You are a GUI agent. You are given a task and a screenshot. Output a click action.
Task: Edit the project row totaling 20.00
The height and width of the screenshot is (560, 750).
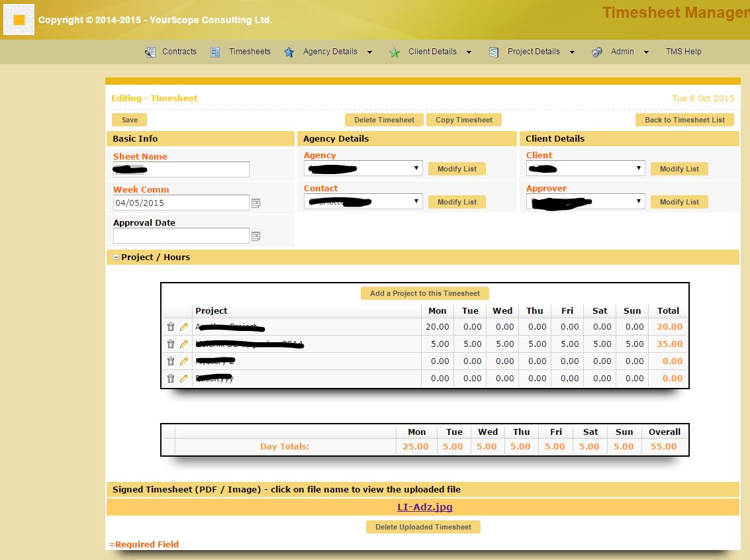(184, 327)
